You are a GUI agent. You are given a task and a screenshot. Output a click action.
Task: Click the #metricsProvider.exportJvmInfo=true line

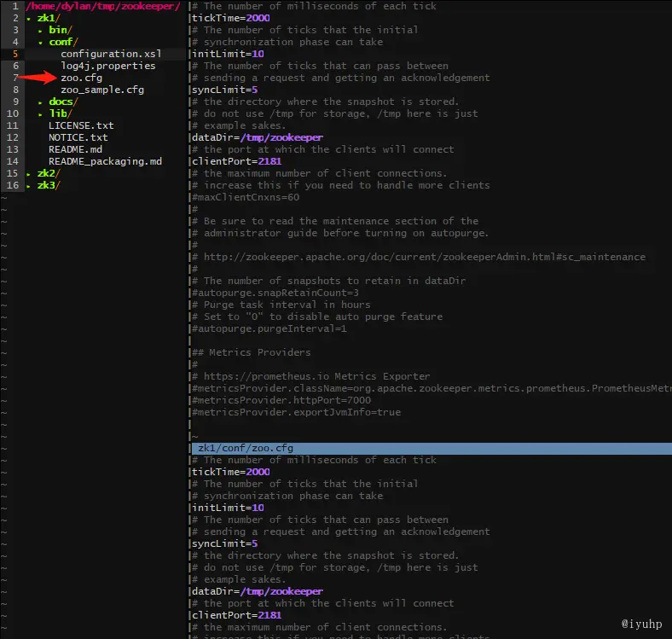click(x=296, y=413)
